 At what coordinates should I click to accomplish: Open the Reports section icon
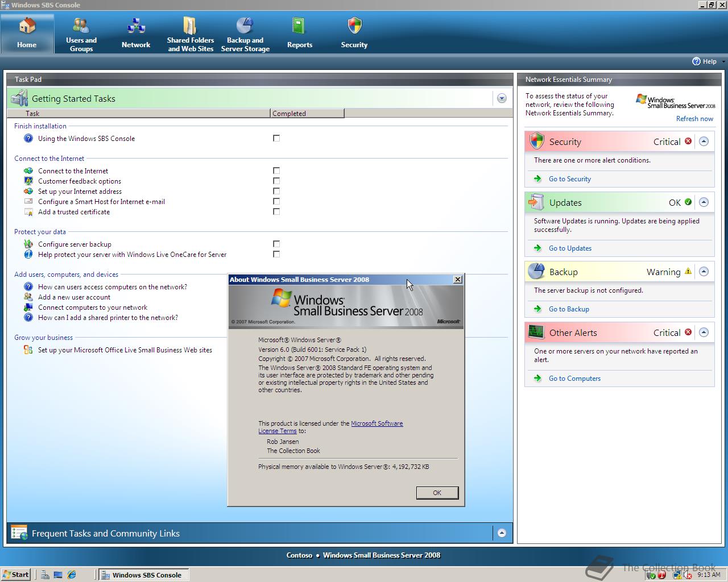[x=299, y=26]
